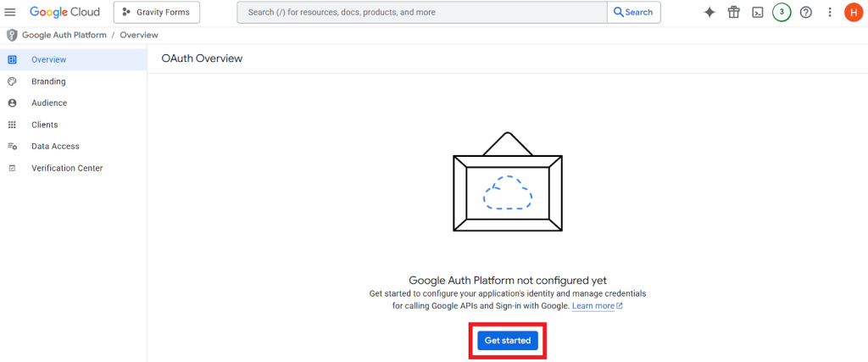
Task: Select Overview in the sidebar
Action: 73,59
